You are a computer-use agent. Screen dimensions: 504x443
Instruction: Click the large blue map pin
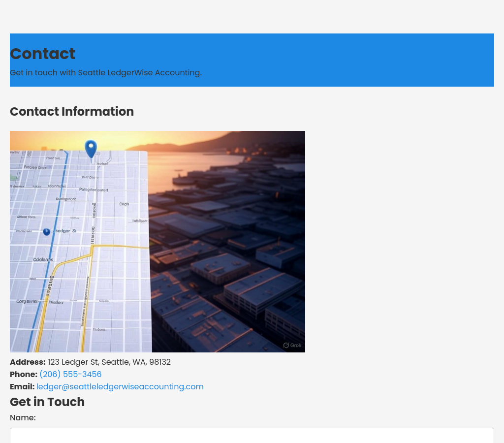coord(91,148)
